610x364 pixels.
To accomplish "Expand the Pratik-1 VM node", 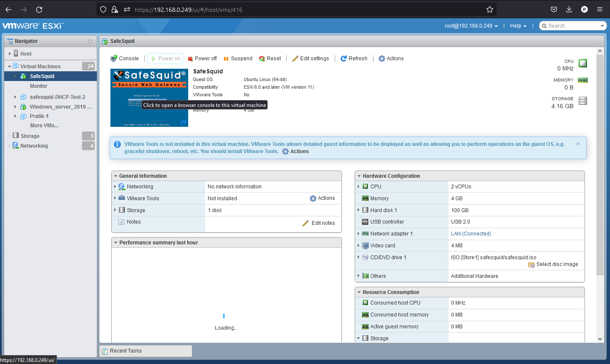I will (15, 116).
